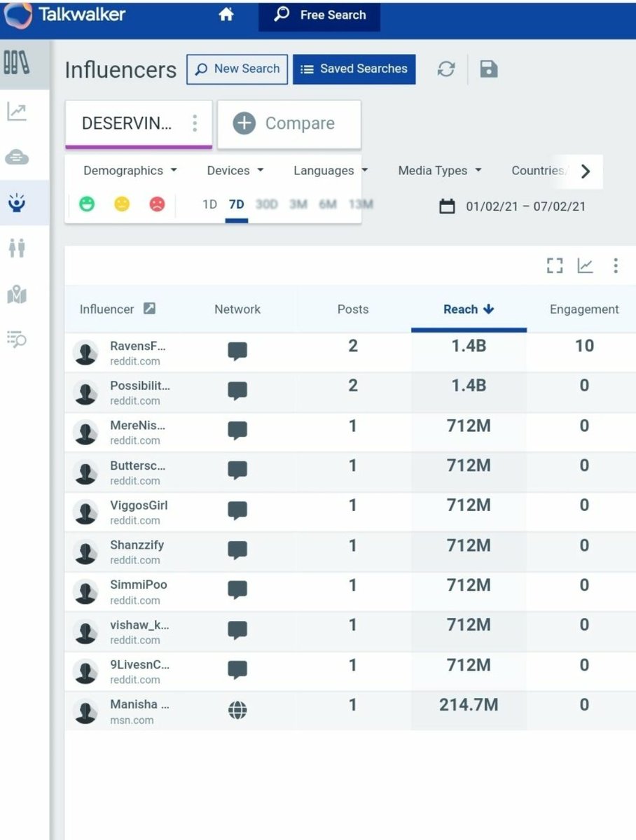Add a Compare search
This screenshot has height=840, width=636.
289,124
